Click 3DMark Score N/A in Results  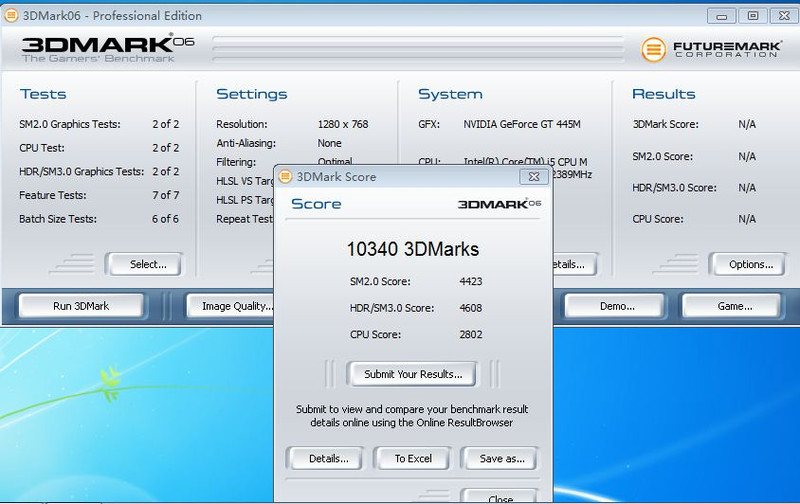click(x=747, y=124)
